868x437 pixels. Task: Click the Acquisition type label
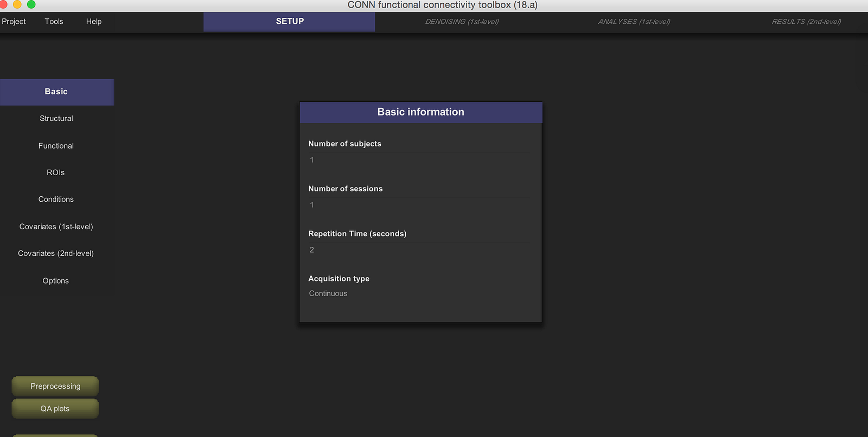(339, 279)
